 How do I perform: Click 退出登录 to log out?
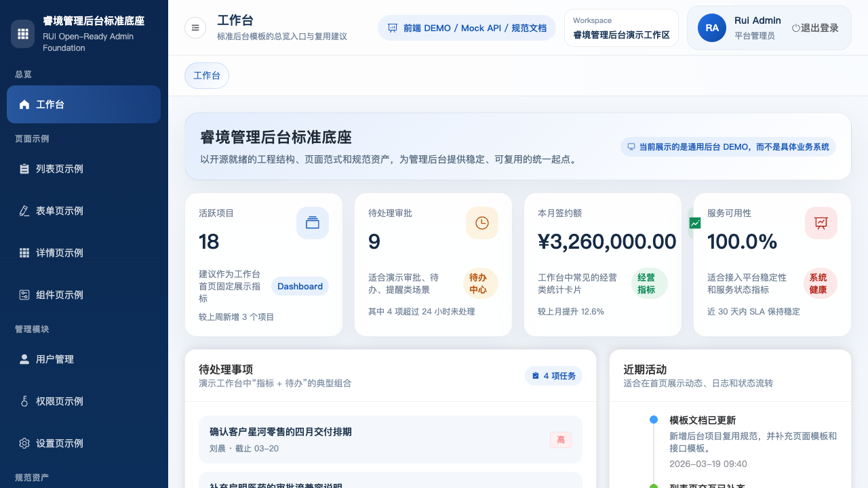click(x=814, y=28)
